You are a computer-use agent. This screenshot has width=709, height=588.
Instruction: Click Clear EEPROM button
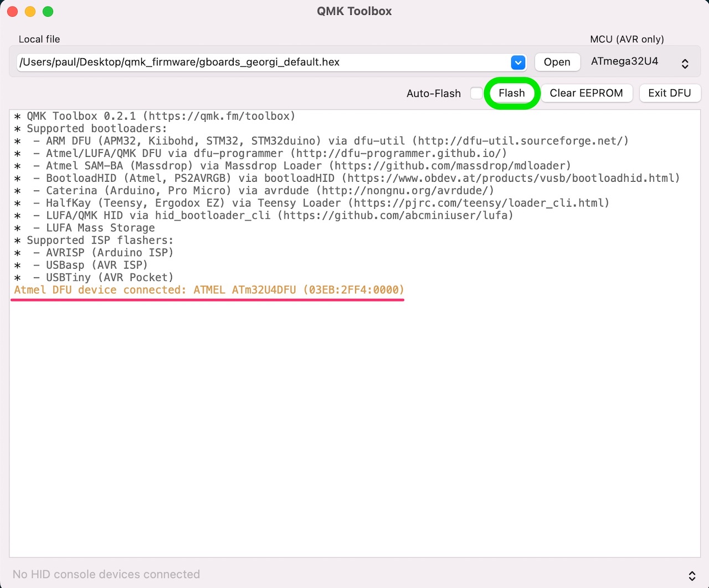[586, 93]
